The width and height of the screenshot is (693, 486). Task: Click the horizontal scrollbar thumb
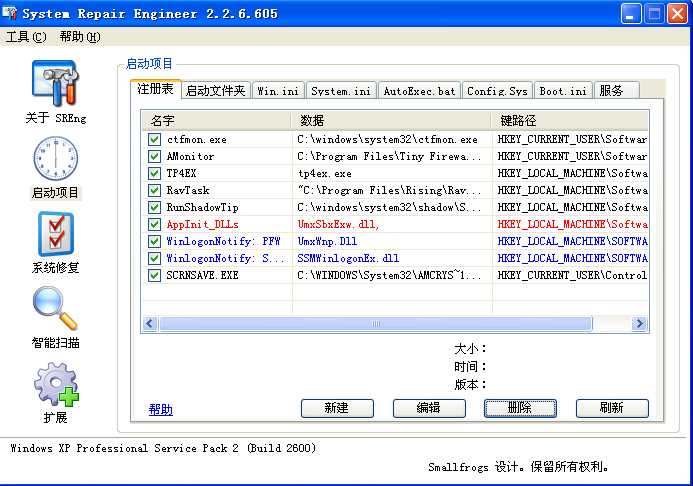pyautogui.click(x=376, y=323)
